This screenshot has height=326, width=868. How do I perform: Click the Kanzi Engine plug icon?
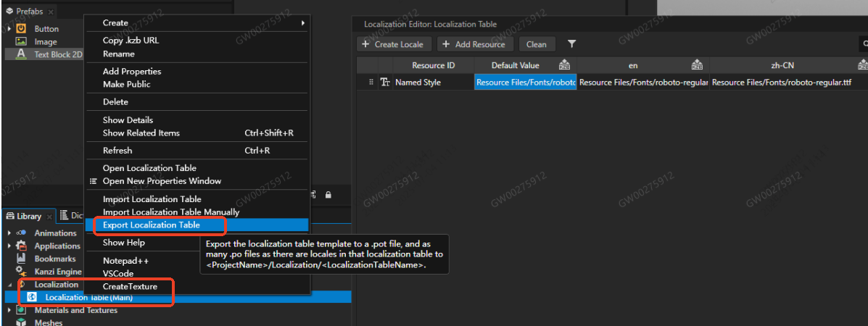(21, 271)
